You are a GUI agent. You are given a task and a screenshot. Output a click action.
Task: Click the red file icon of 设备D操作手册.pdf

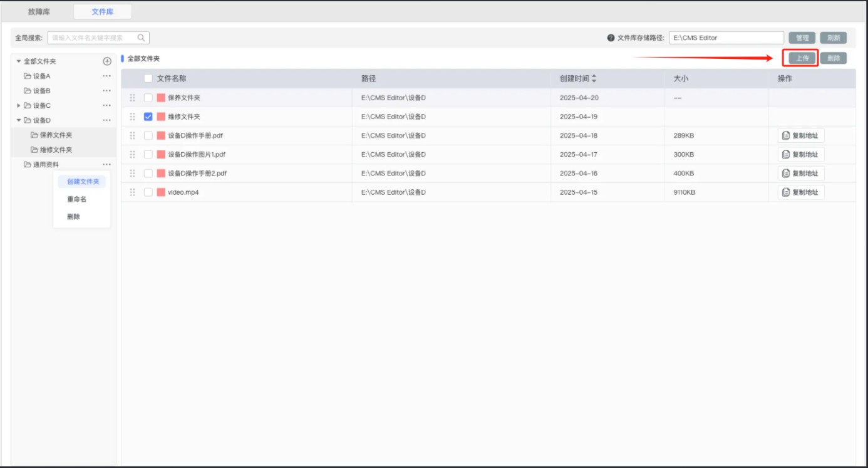(161, 135)
